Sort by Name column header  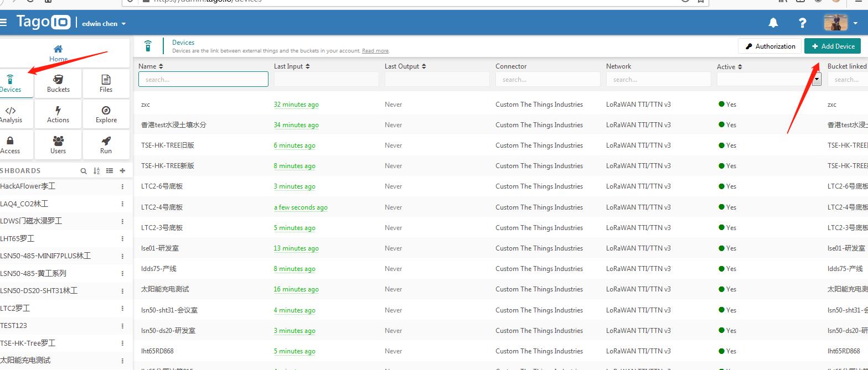tap(151, 66)
